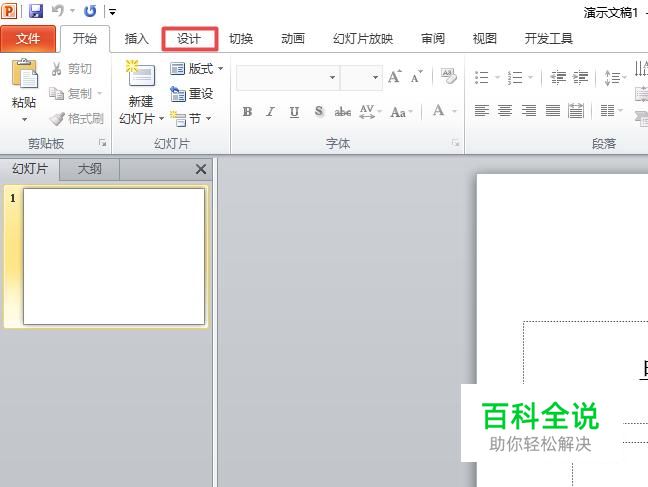The height and width of the screenshot is (487, 648).
Task: Open the 开发工具 (Developer) tab
Action: pos(548,39)
